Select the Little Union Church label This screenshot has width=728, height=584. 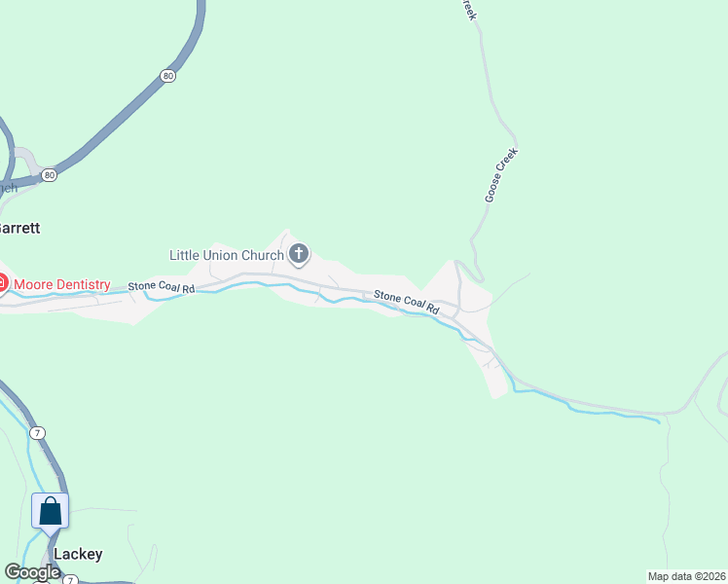[x=227, y=255]
